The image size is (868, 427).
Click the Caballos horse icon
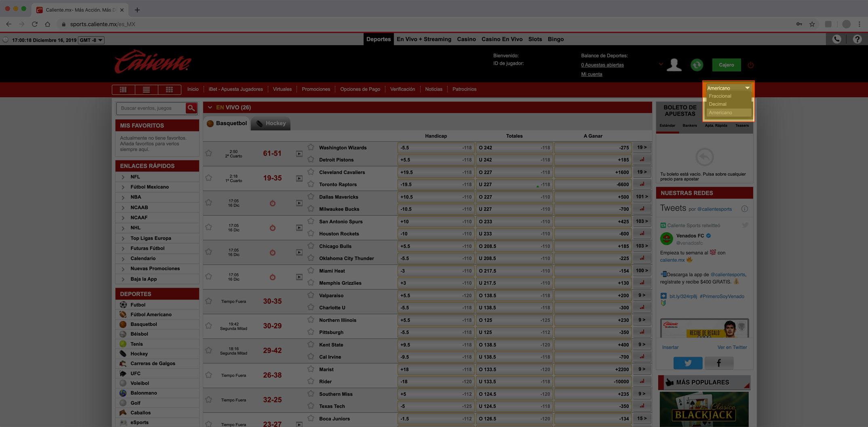(x=123, y=412)
